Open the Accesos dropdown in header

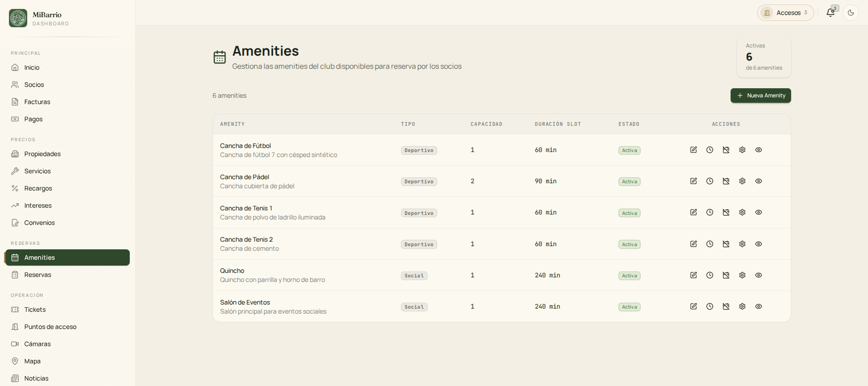click(x=786, y=13)
